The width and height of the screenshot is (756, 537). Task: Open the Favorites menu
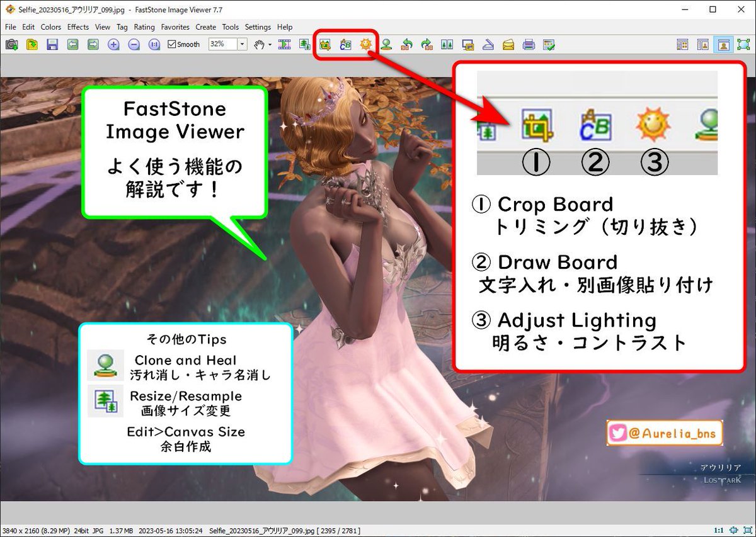pos(175,27)
